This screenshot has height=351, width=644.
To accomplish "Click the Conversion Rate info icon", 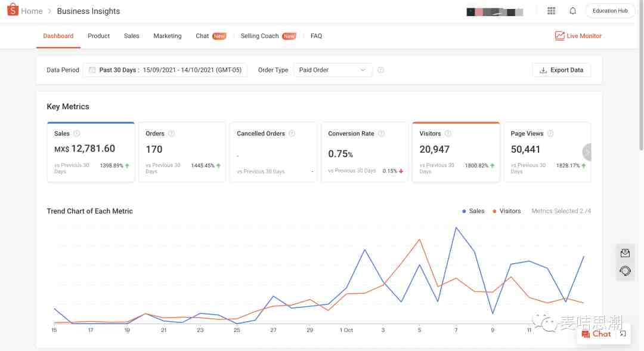I will (x=381, y=134).
